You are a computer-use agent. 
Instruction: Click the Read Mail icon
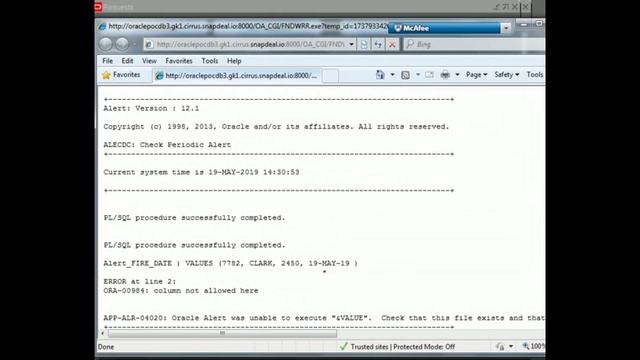[x=429, y=75]
